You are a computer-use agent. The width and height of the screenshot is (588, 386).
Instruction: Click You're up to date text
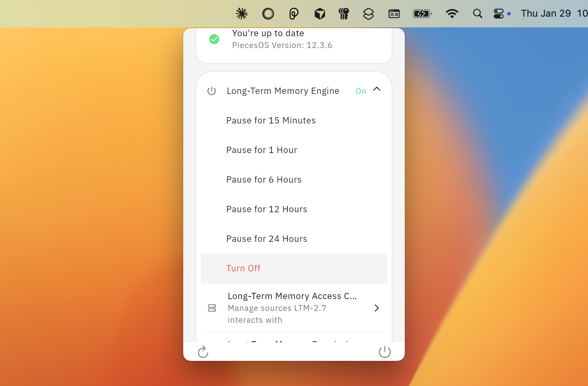point(268,33)
